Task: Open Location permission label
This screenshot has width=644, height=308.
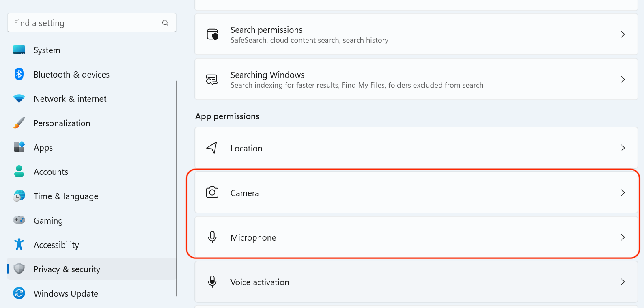Action: pyautogui.click(x=246, y=149)
